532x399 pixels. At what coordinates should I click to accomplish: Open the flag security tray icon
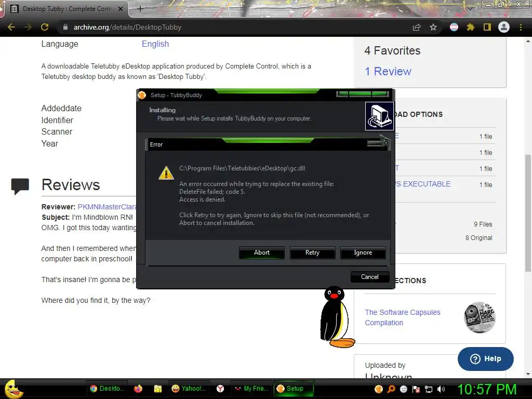[416, 389]
